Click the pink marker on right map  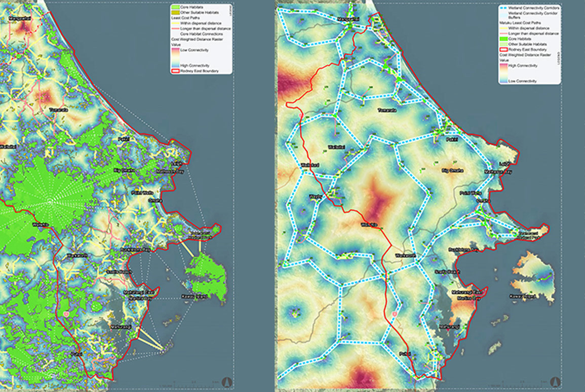click(395, 315)
